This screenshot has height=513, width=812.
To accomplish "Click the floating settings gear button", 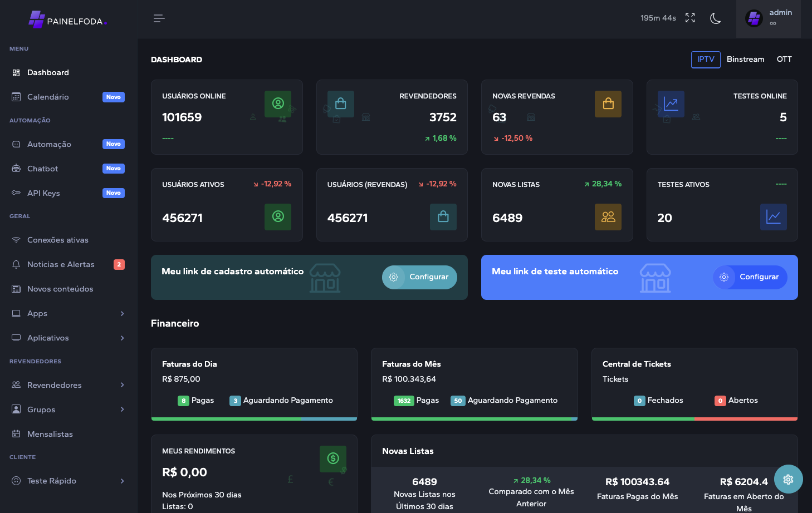I will (788, 479).
